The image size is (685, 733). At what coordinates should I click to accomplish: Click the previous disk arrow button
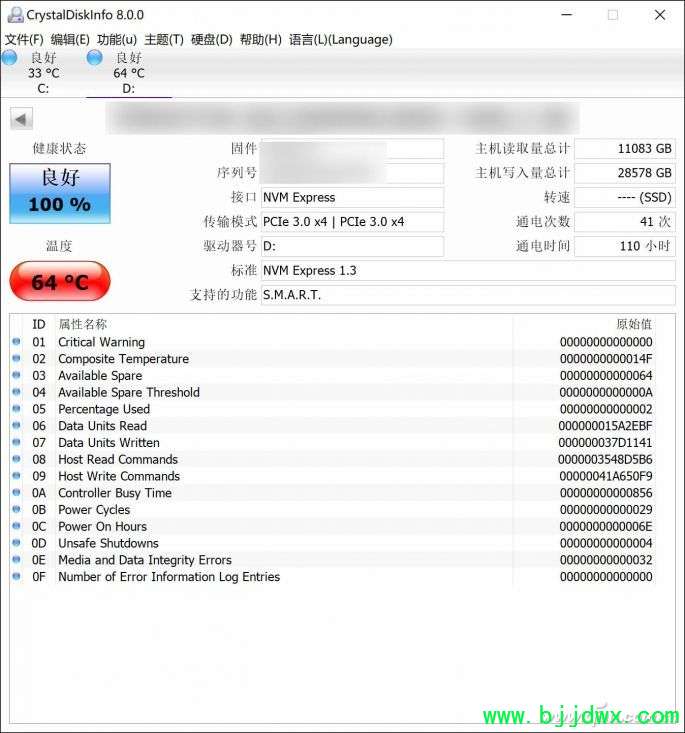pos(22,119)
